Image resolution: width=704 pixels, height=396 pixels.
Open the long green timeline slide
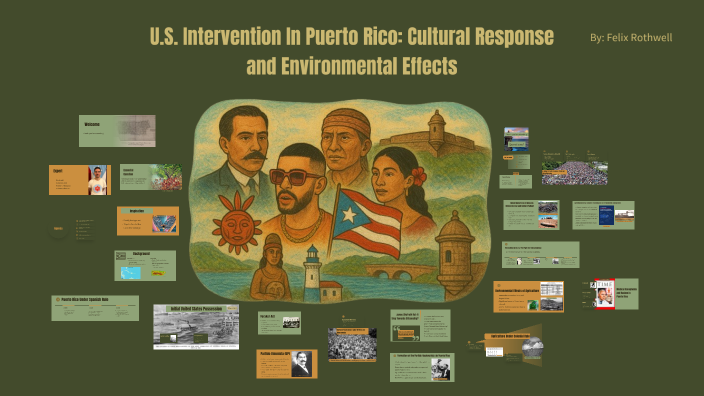541,255
